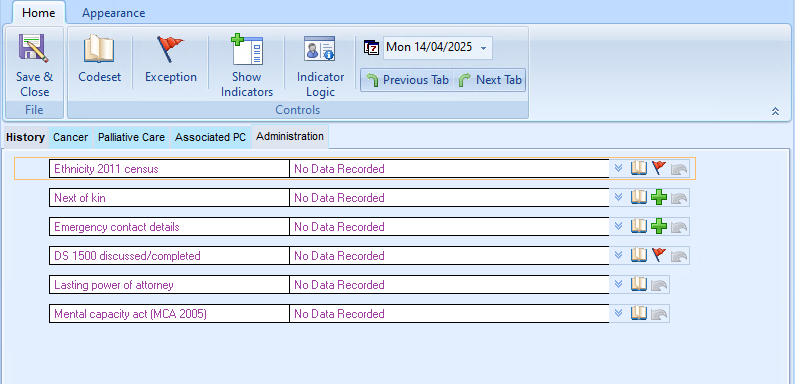Click Mental capacity act No Data field
This screenshot has width=795, height=384.
tap(449, 313)
